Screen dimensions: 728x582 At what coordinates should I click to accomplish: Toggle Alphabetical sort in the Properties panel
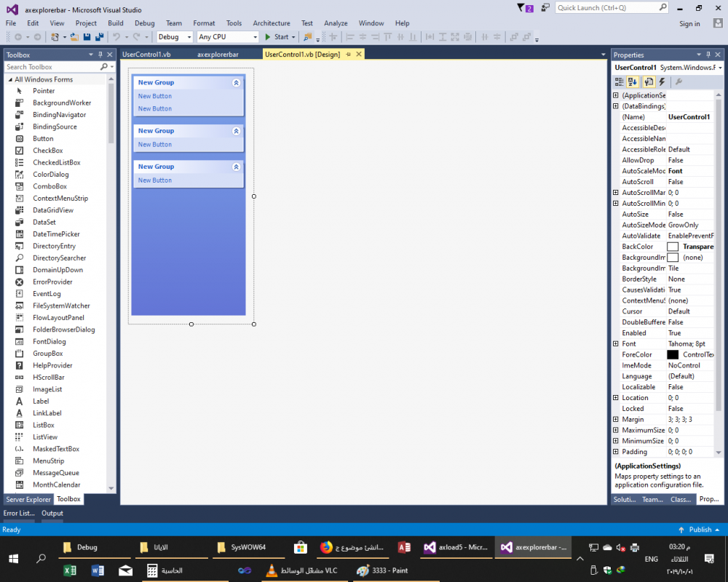633,82
